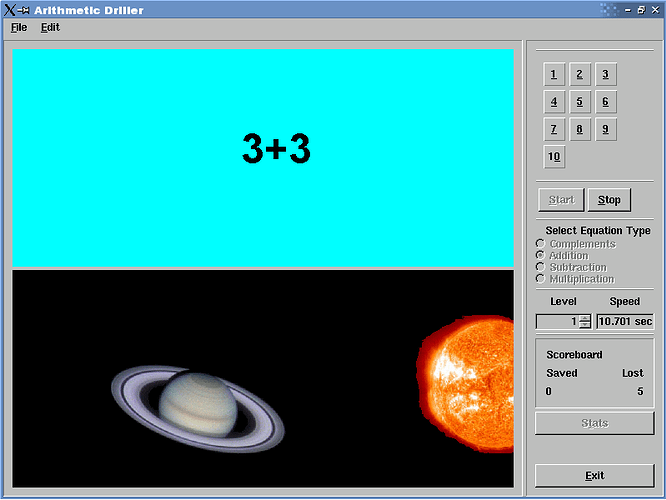Increase the Level with up arrow
666x500 pixels.
click(585, 318)
